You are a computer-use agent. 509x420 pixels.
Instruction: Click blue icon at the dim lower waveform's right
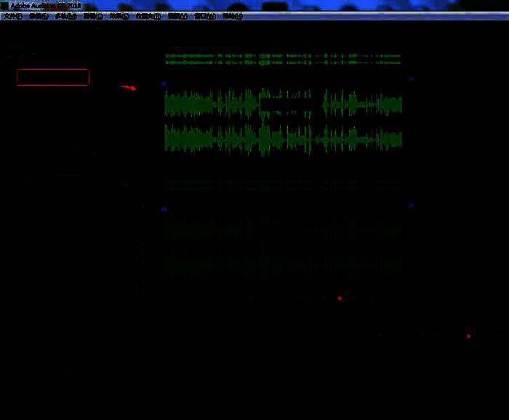click(x=410, y=206)
